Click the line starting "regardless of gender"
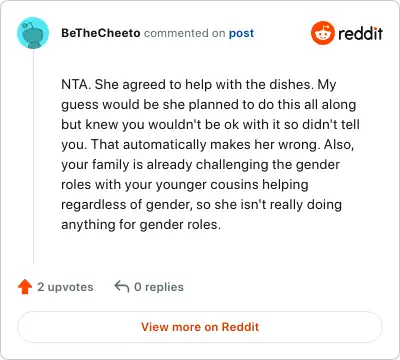This screenshot has width=400, height=360. pos(201,205)
